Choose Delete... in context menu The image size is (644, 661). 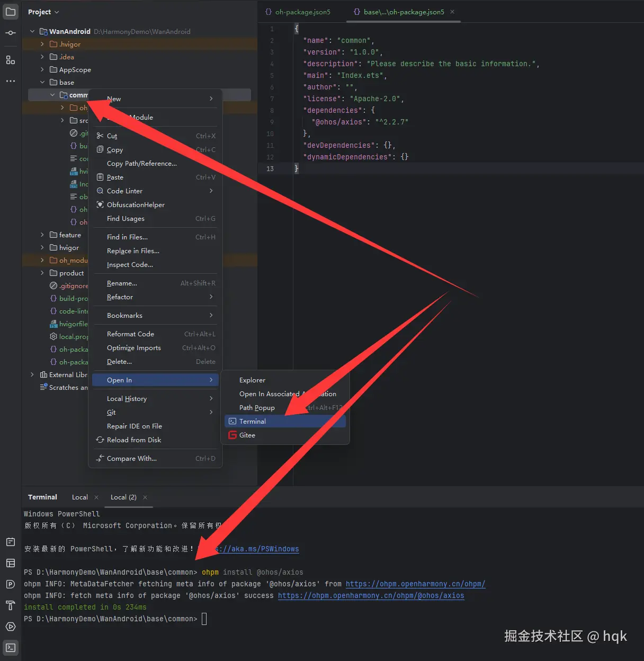click(155, 362)
